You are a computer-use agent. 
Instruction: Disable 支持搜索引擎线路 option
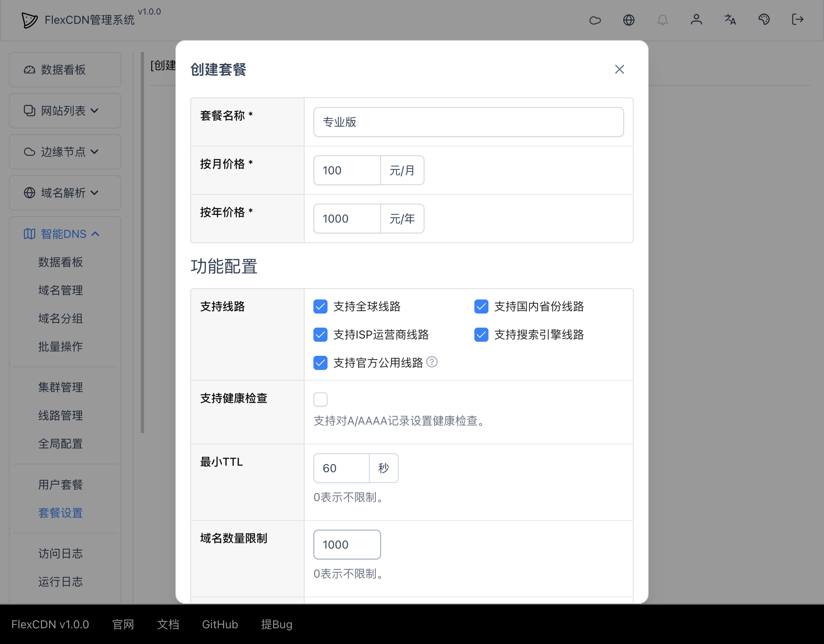[x=481, y=334]
